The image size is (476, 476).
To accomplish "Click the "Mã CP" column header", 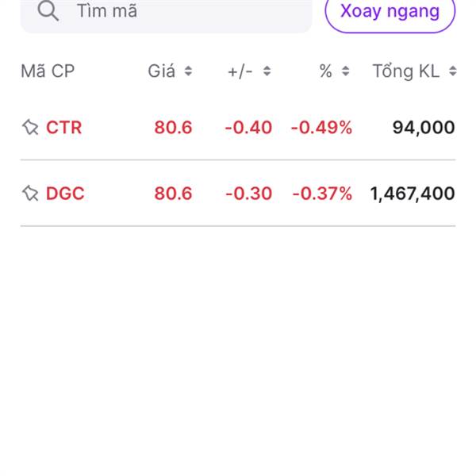I will [x=47, y=71].
